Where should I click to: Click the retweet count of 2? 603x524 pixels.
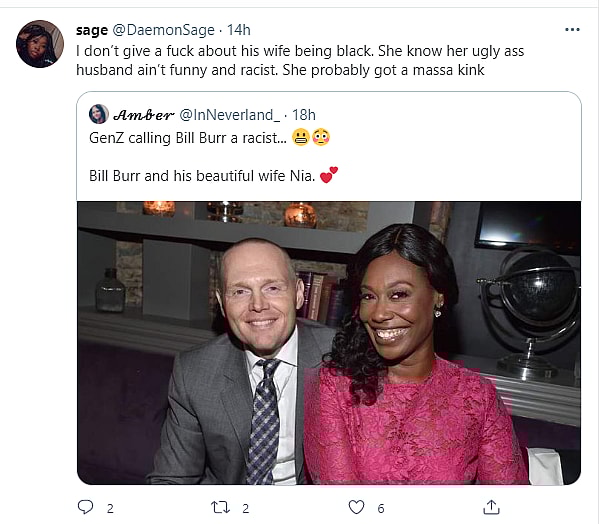(x=246, y=508)
